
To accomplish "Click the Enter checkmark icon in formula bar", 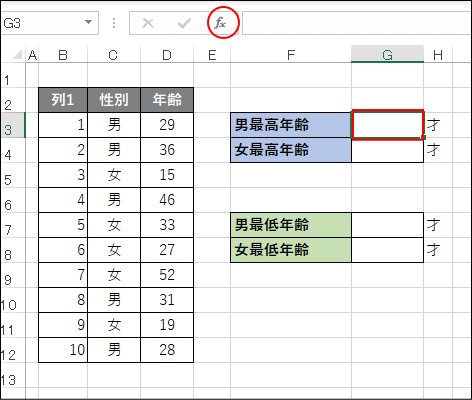I will point(184,23).
